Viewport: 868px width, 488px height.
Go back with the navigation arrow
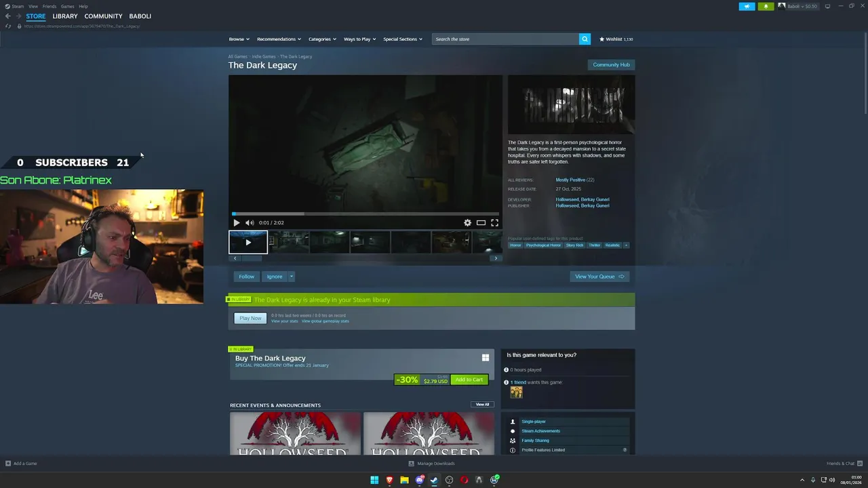point(7,16)
